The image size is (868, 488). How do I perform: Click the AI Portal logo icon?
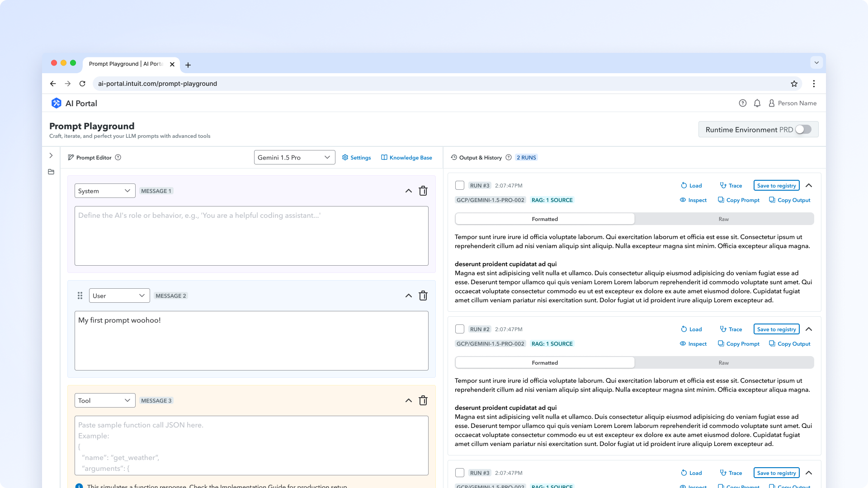(x=56, y=103)
